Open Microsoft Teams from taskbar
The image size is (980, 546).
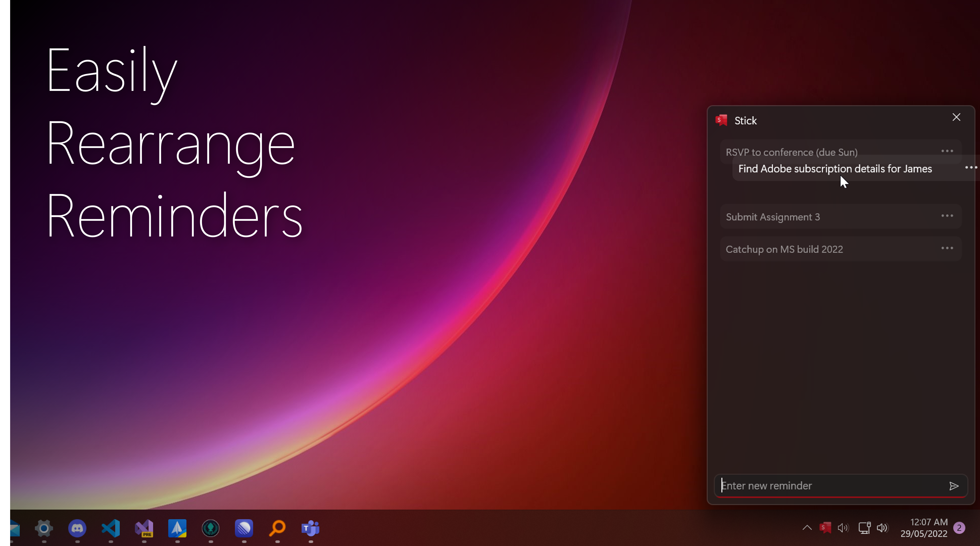[310, 528]
